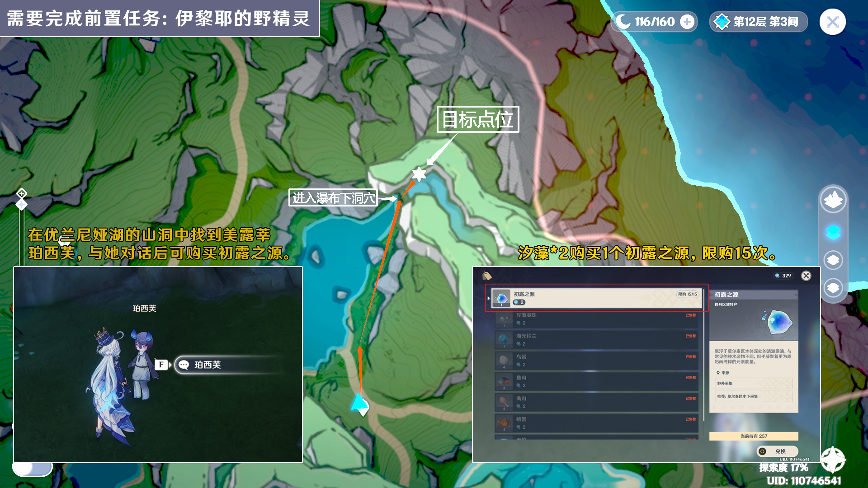The width and height of the screenshot is (868, 488).
Task: Click the 鱼肉 fish item icon
Action: click(x=504, y=381)
